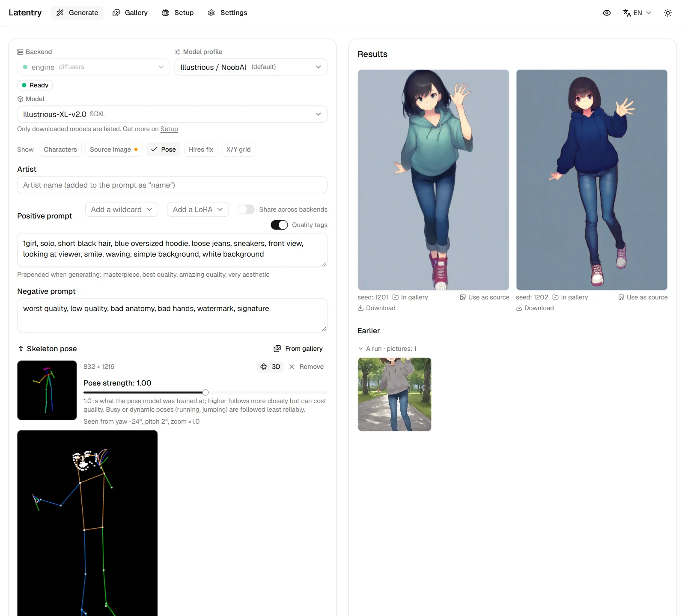Collapse the earlier run with pictures: 1
The image size is (685, 616).
(387, 349)
